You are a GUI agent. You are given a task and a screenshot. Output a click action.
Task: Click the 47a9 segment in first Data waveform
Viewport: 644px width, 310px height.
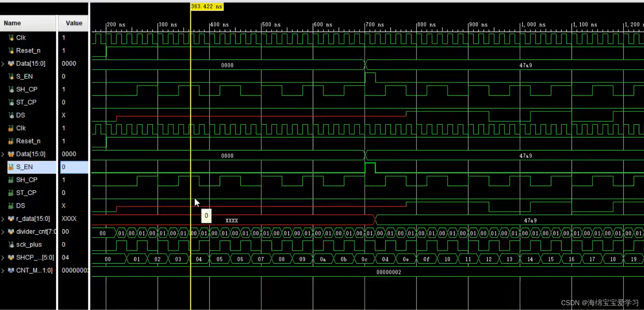click(526, 65)
